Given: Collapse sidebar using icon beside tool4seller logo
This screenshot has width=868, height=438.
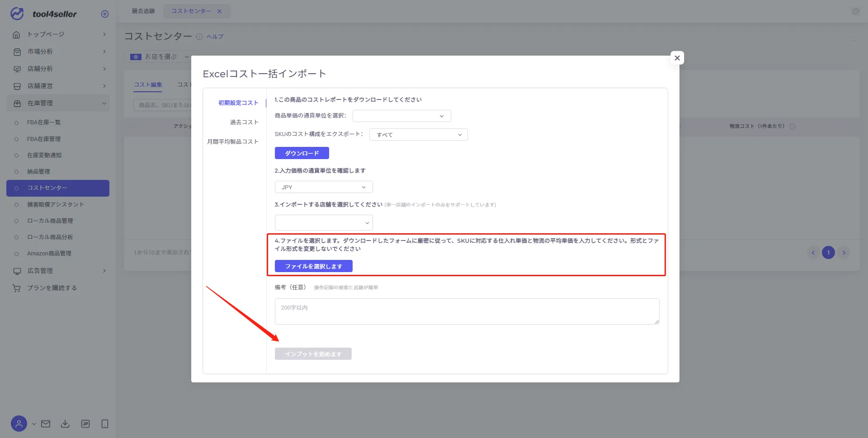Looking at the screenshot, I should click(x=105, y=14).
